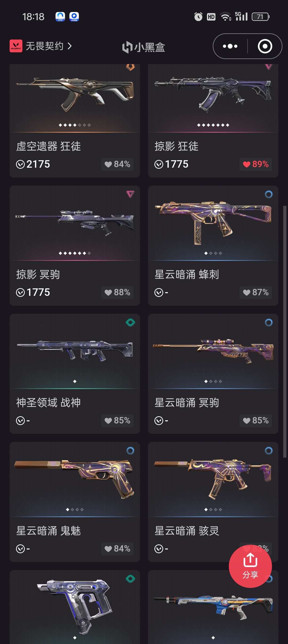This screenshot has height=644, width=288.
Task: Tap the red share (分享) floating button
Action: pyautogui.click(x=250, y=566)
